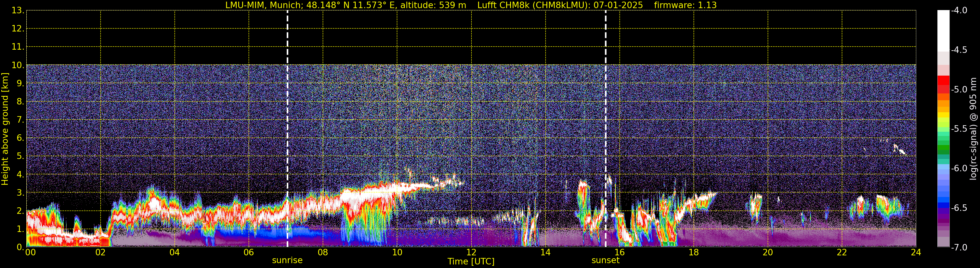The width and height of the screenshot is (980, 268).
Task: Click the time axis tick label 12
Action: point(471,252)
